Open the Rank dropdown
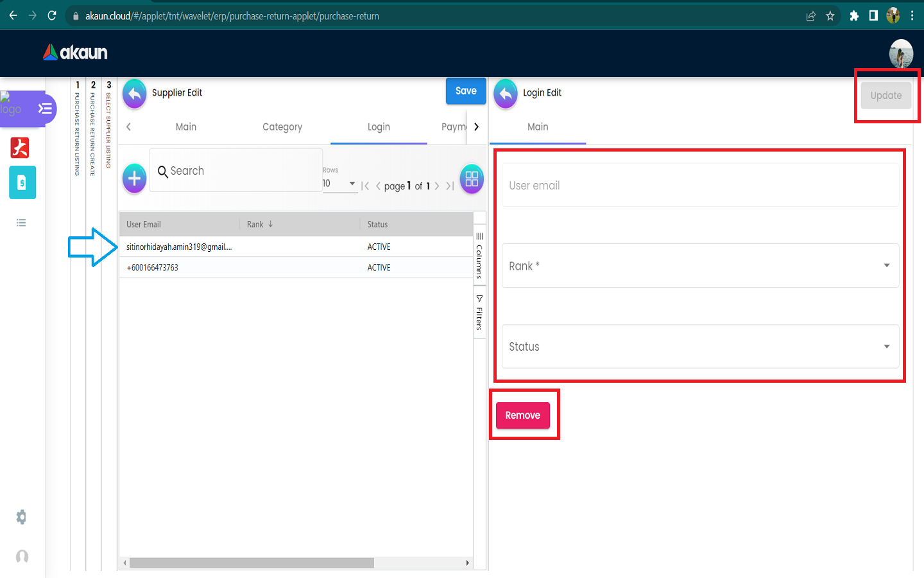The width and height of the screenshot is (924, 578). point(700,266)
